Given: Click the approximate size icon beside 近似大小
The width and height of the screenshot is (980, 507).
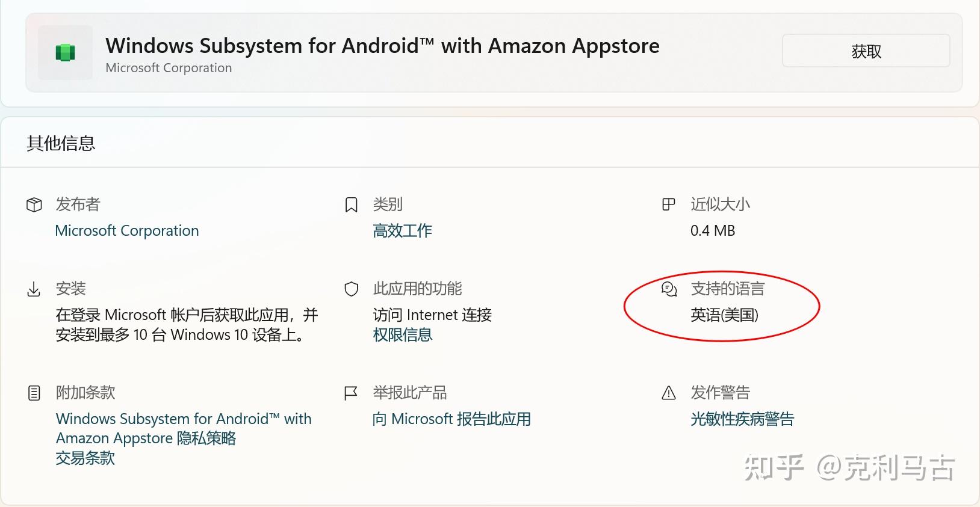Looking at the screenshot, I should pyautogui.click(x=668, y=204).
